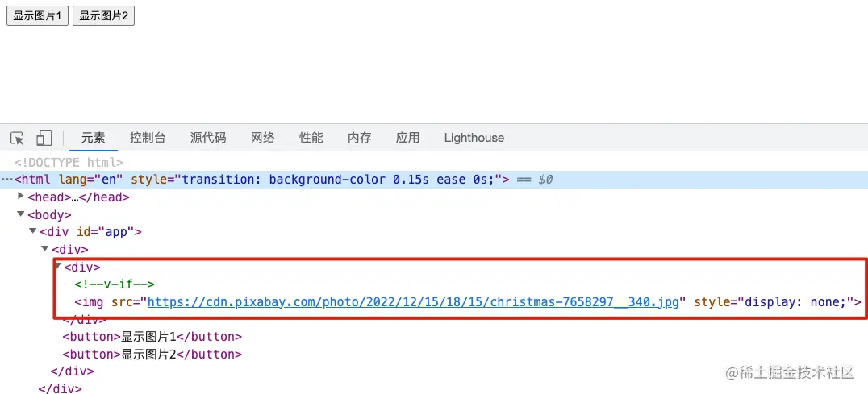The image size is (868, 394).
Task: Switch to the 网络 tab
Action: (x=262, y=138)
